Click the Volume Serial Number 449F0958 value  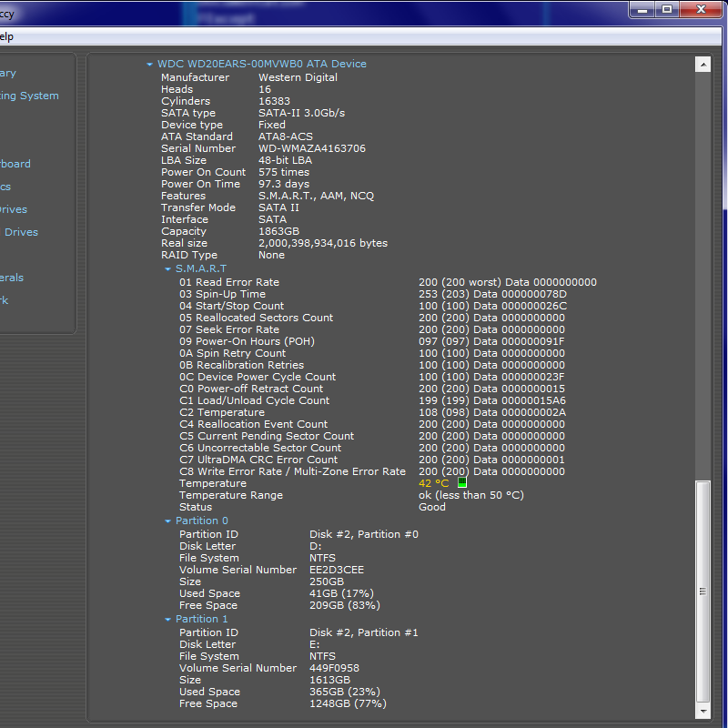coord(334,669)
